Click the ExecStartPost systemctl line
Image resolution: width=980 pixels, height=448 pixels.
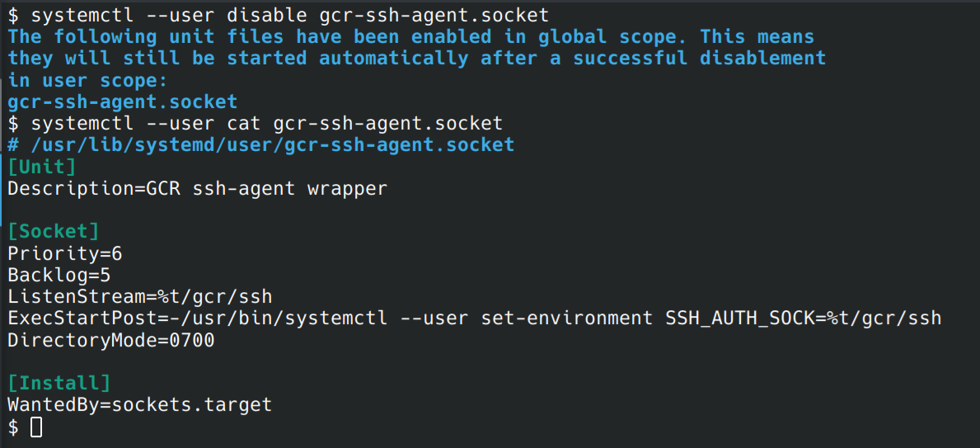475,318
